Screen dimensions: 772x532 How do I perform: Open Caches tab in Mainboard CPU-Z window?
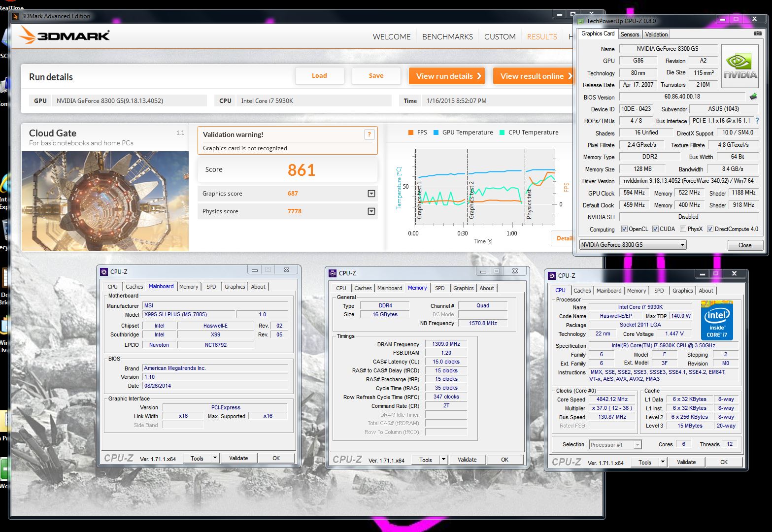(x=134, y=287)
